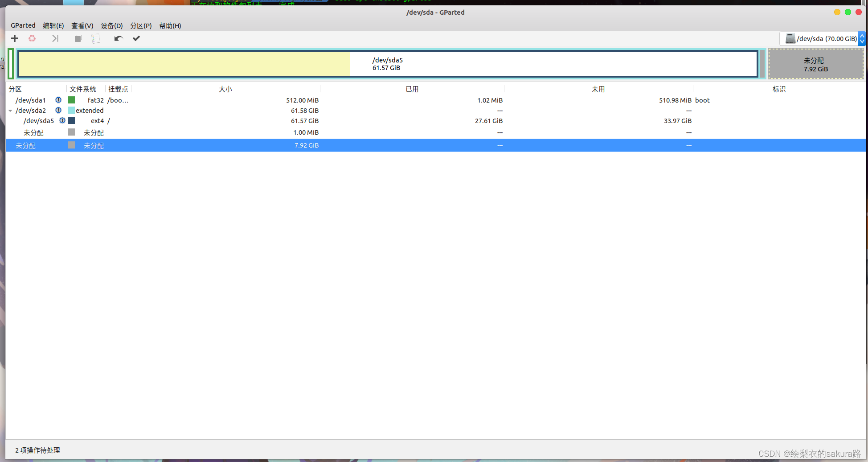Click the boot flag text

click(702, 100)
